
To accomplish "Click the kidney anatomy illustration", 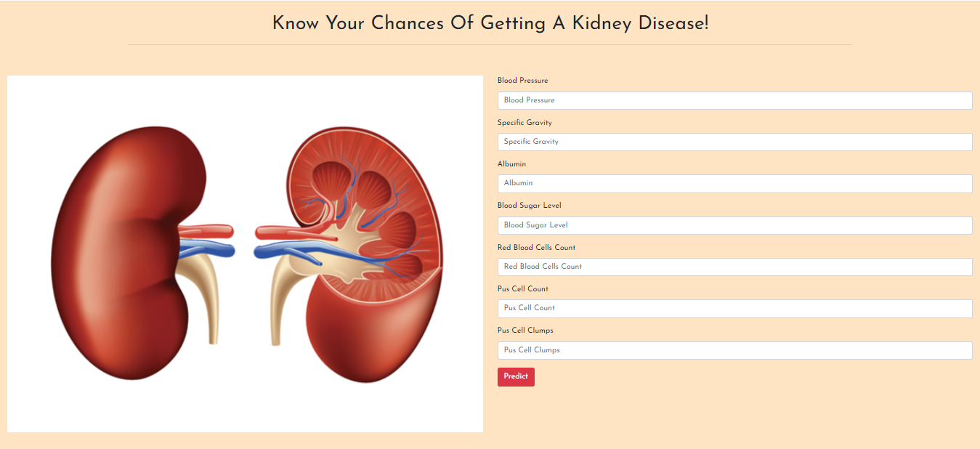I will [x=245, y=253].
